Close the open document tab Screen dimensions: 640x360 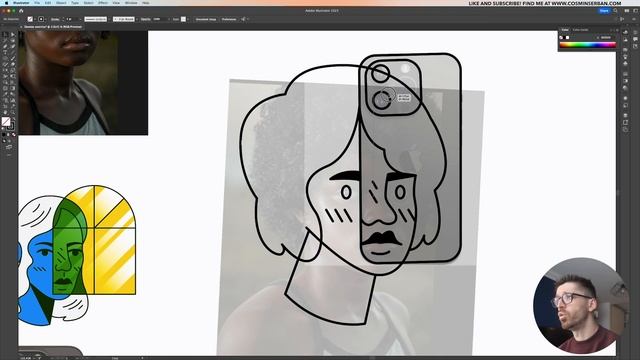pos(21,27)
